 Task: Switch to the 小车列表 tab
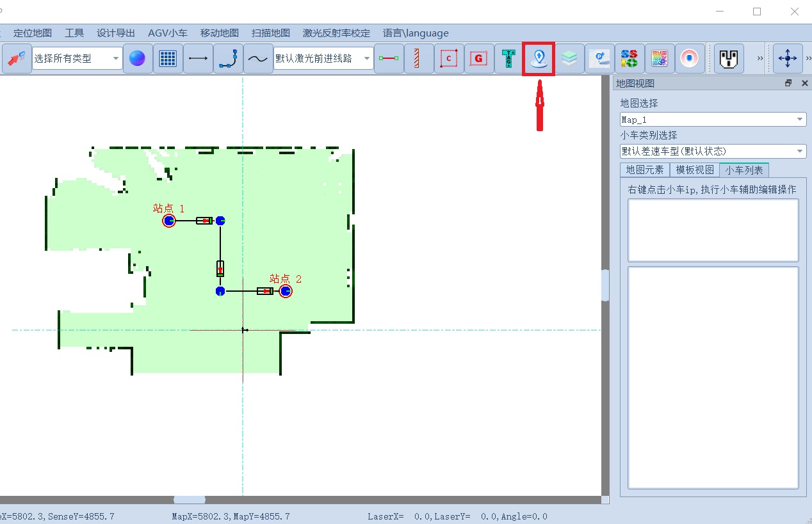(x=744, y=170)
